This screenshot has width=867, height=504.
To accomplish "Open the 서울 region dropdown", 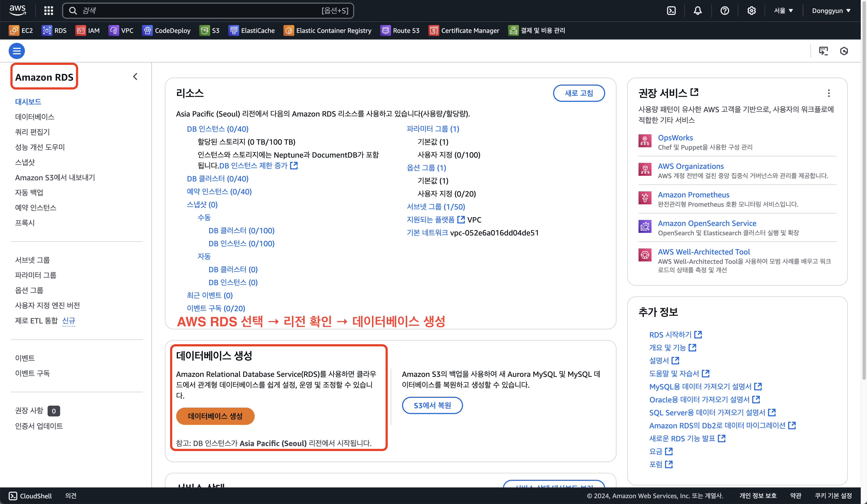I will [783, 11].
